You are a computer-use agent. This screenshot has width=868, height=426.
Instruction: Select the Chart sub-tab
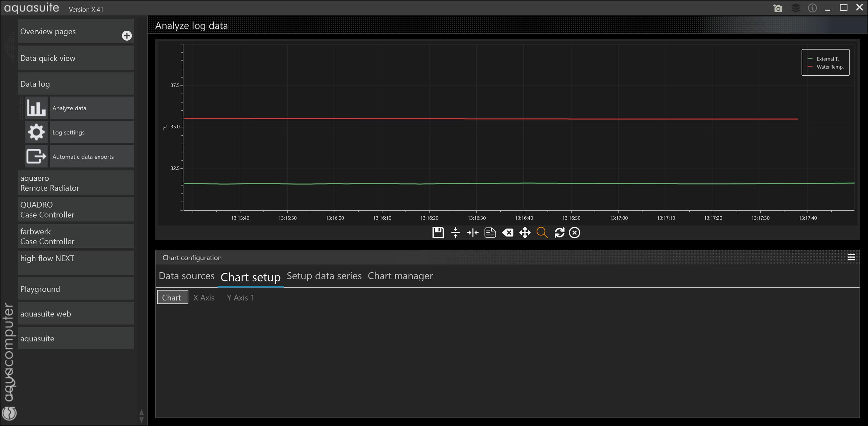172,297
